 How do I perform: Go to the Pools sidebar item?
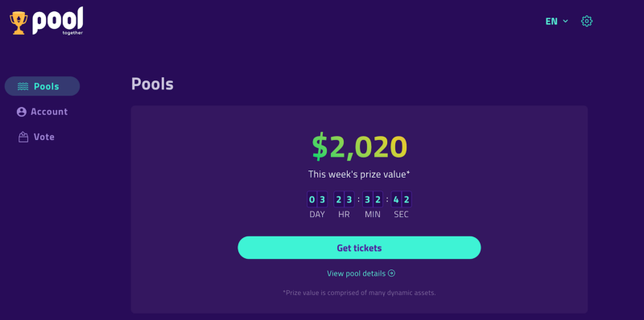pos(42,86)
